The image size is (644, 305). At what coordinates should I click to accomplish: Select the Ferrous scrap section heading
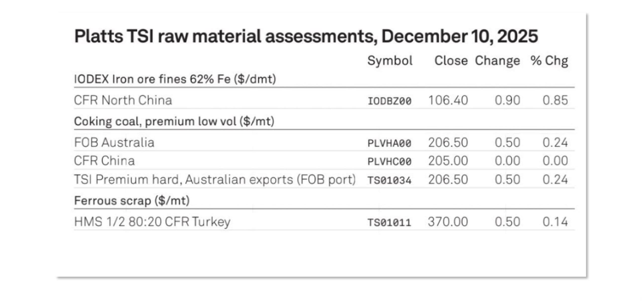coord(132,200)
